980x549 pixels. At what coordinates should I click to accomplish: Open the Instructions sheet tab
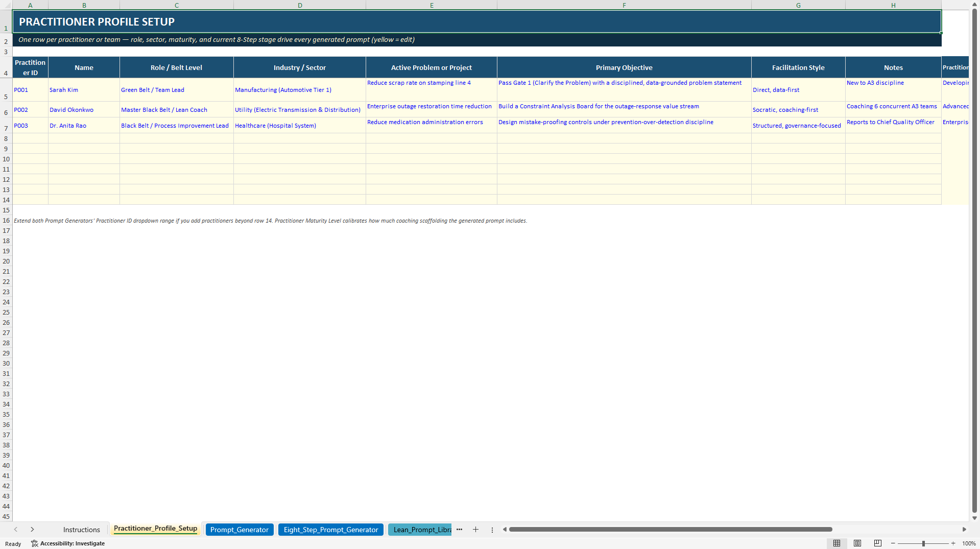point(82,530)
